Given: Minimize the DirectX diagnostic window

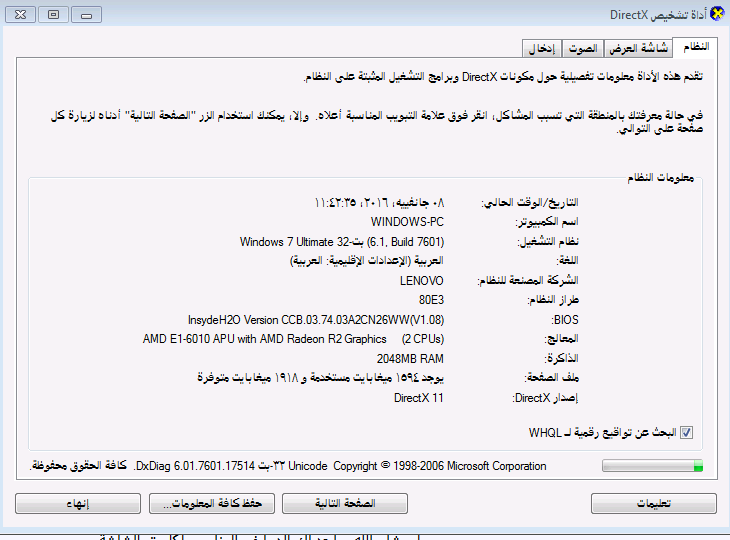Looking at the screenshot, I should pyautogui.click(x=87, y=15).
